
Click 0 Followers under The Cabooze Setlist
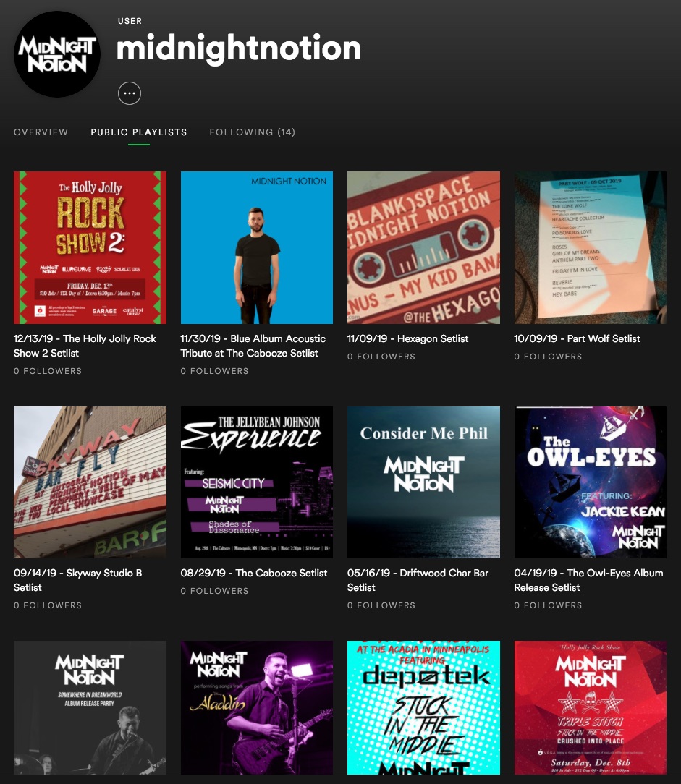[215, 591]
